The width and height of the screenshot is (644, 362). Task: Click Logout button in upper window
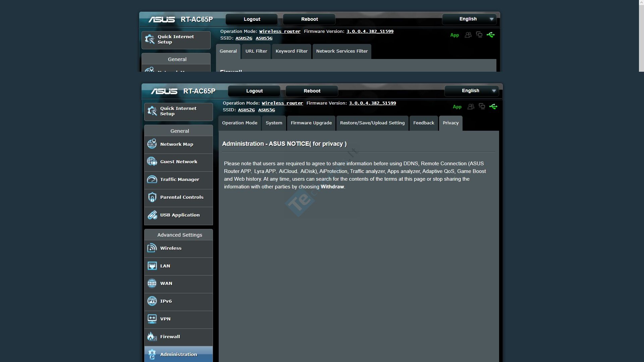point(252,19)
